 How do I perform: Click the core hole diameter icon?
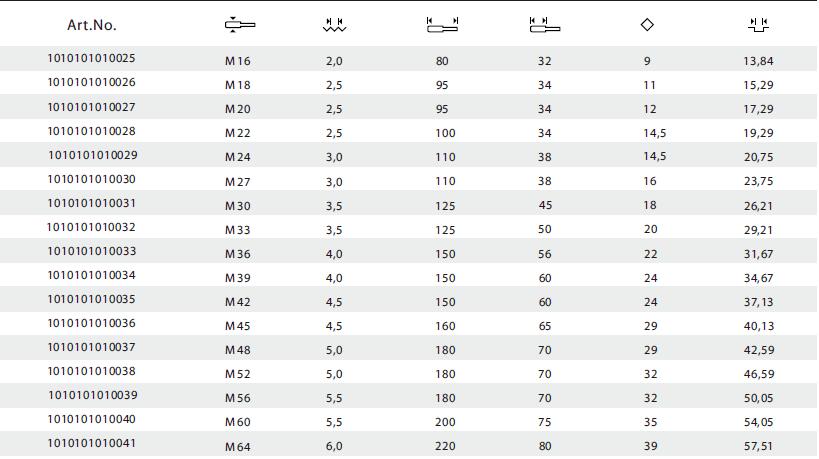(758, 25)
